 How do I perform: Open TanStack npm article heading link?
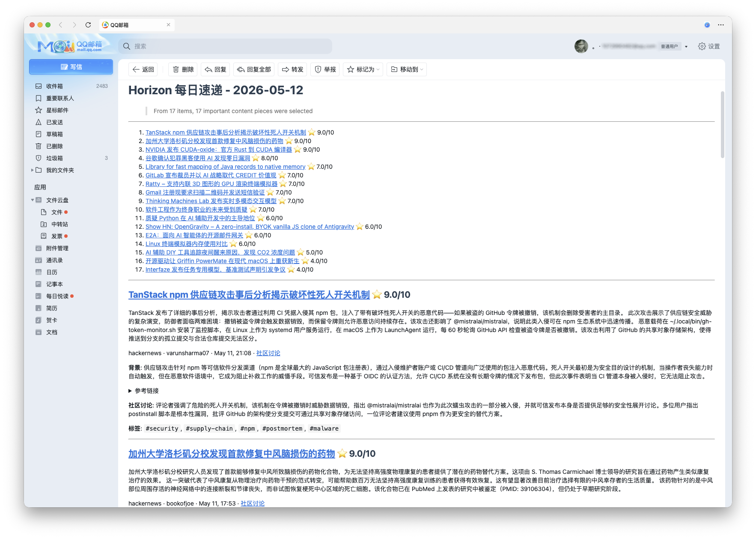point(249,295)
